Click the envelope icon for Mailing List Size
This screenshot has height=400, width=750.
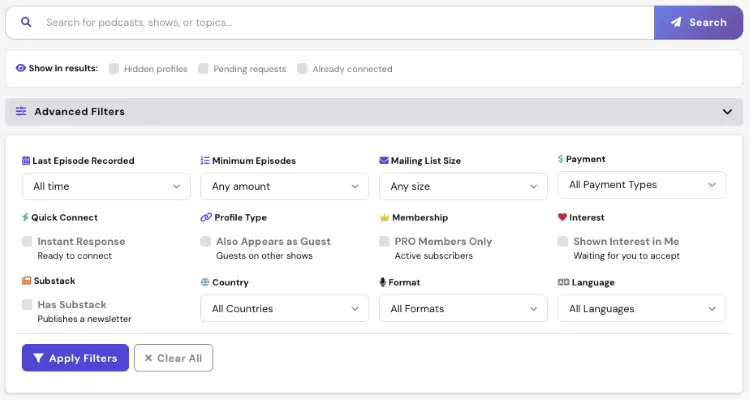tap(384, 160)
